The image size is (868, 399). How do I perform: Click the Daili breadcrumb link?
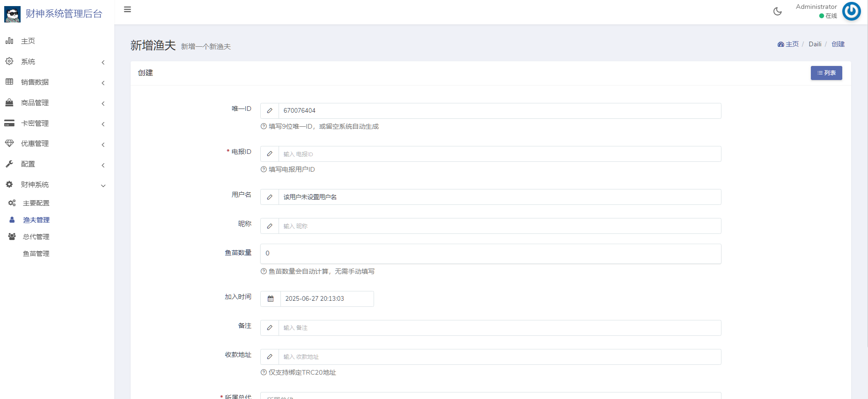coord(815,44)
